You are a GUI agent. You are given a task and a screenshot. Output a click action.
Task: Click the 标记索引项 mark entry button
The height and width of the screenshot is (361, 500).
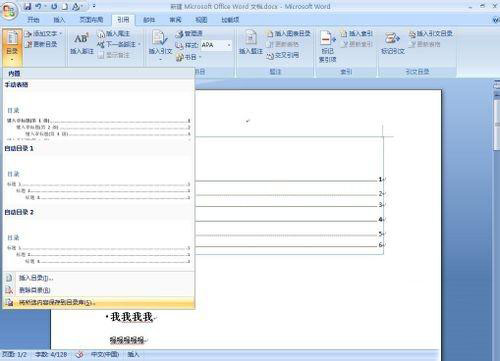327,47
